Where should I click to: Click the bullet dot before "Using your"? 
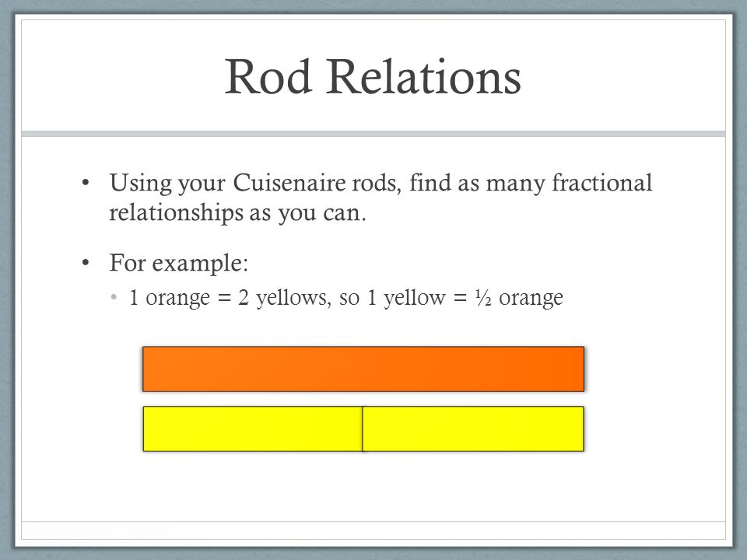pos(86,184)
